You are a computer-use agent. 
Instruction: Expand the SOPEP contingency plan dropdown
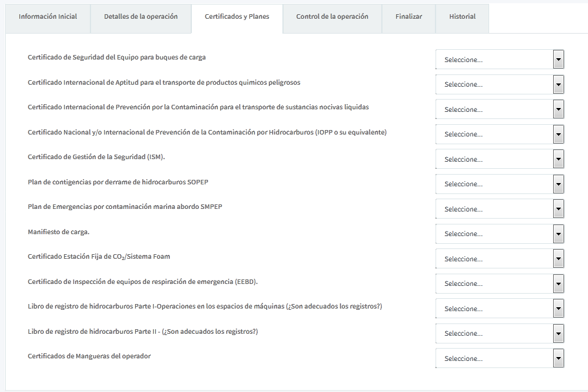(x=499, y=184)
